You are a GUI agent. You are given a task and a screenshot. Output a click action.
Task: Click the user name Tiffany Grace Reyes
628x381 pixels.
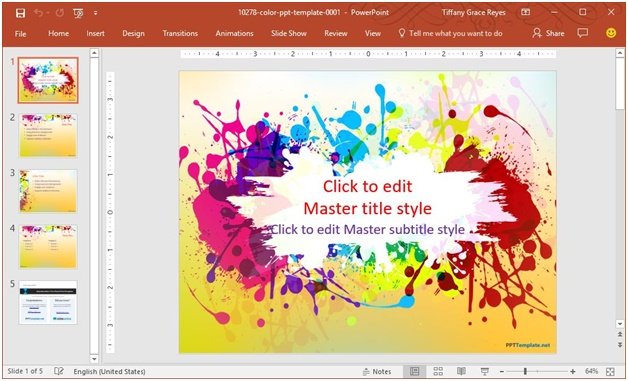(x=473, y=12)
